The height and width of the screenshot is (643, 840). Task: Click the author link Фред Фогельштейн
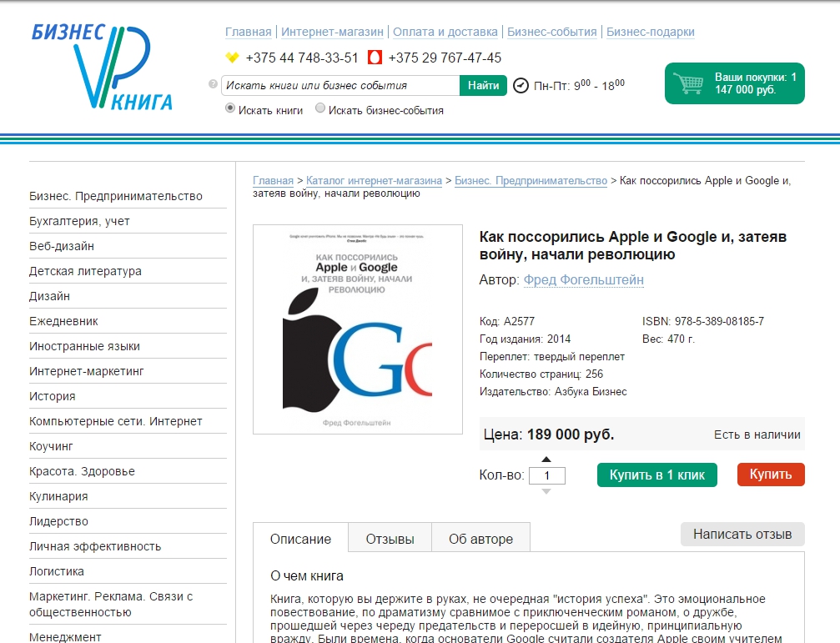tap(583, 279)
